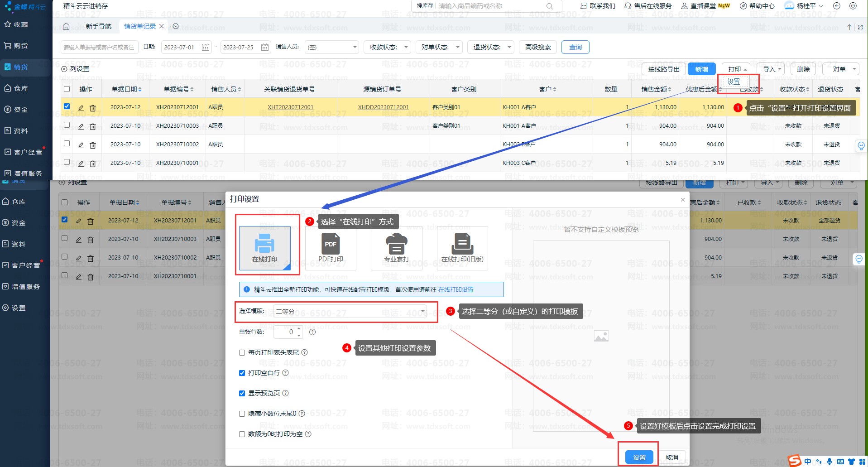Pick the 在线打印(旧版) print icon
The image size is (868, 467).
tap(462, 244)
